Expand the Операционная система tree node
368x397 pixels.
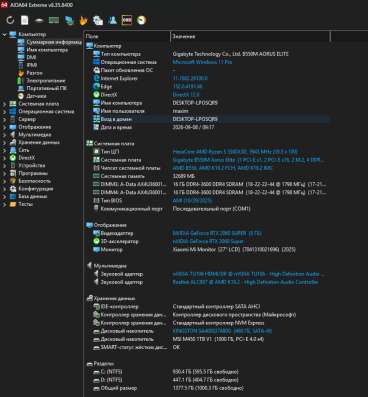click(4, 111)
